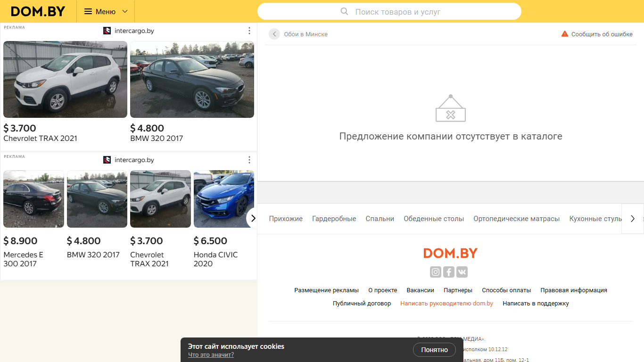Click the warning triangle icon
Image resolution: width=644 pixels, height=362 pixels.
(x=565, y=34)
